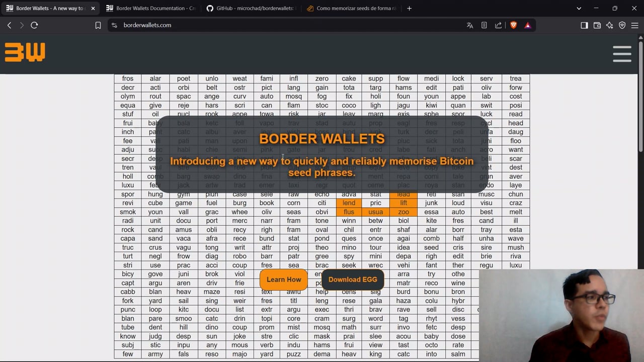644x362 pixels.
Task: Share this page icon
Action: [498, 25]
